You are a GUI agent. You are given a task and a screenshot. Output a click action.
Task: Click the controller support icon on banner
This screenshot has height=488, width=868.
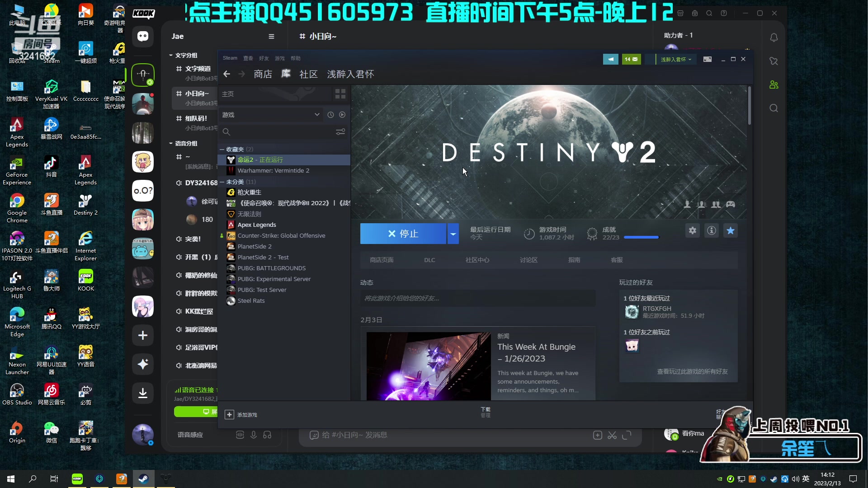pos(731,204)
